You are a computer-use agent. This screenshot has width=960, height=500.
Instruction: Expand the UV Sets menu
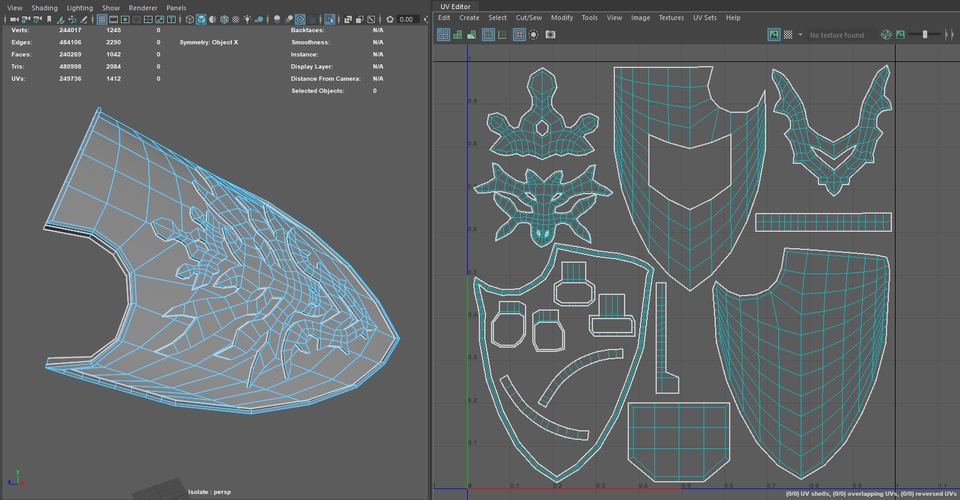[704, 17]
